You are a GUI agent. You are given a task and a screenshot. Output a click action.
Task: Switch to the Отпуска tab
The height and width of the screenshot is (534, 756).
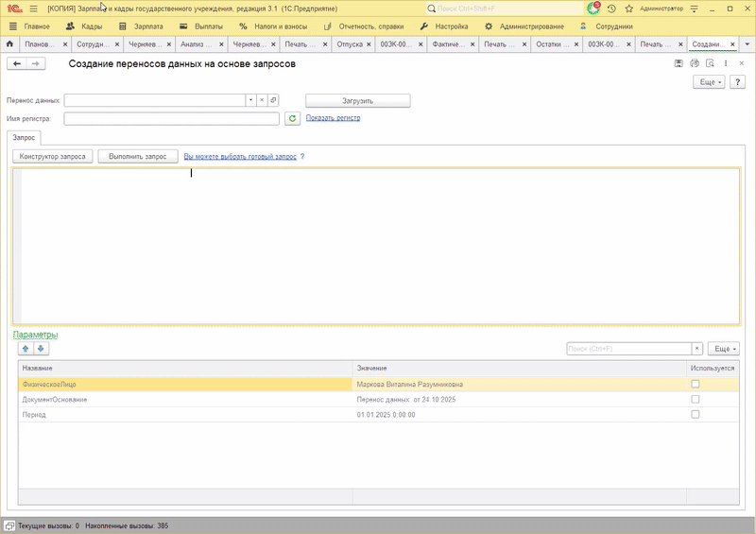point(350,44)
